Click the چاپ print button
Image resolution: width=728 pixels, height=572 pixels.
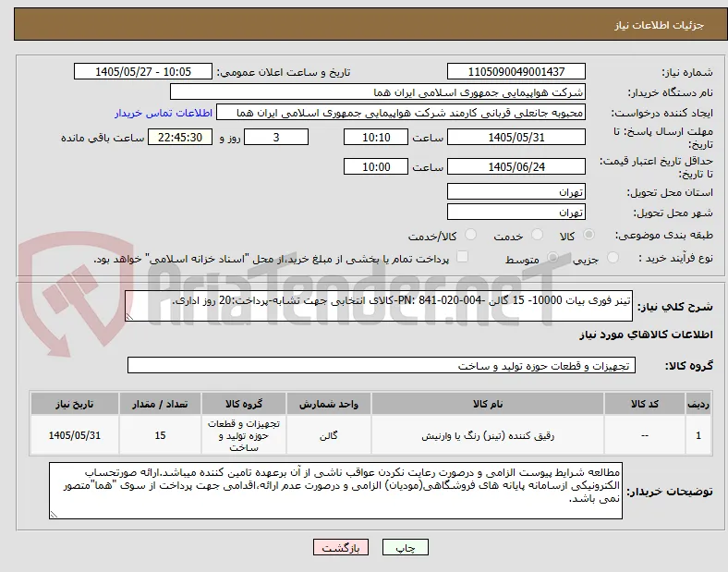point(406,547)
